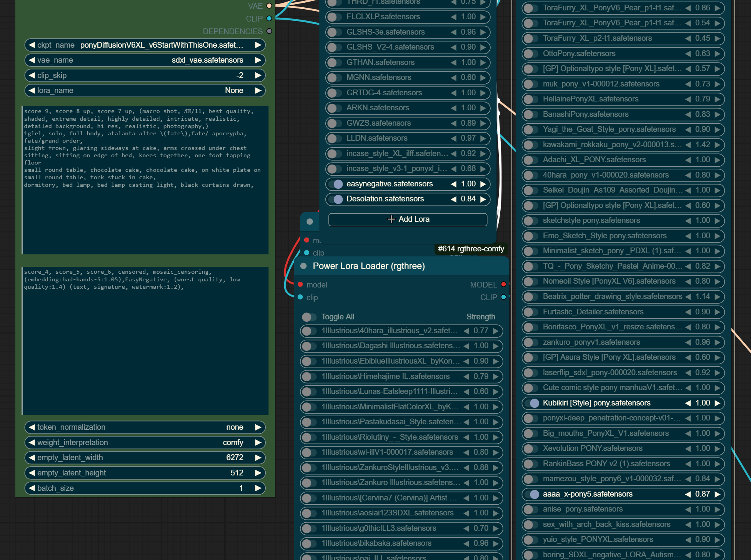Edit Yagi_the_Goat_Style_pony strength 0.90
The height and width of the screenshot is (560, 751).
(703, 130)
